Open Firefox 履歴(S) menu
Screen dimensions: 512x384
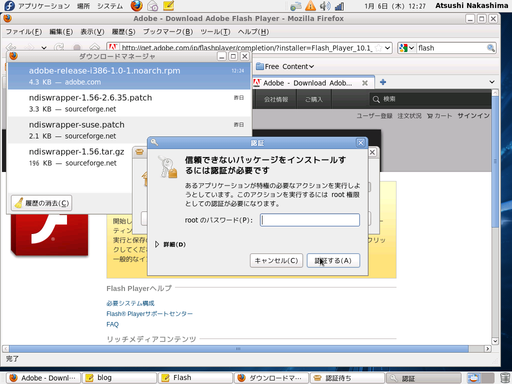point(124,32)
